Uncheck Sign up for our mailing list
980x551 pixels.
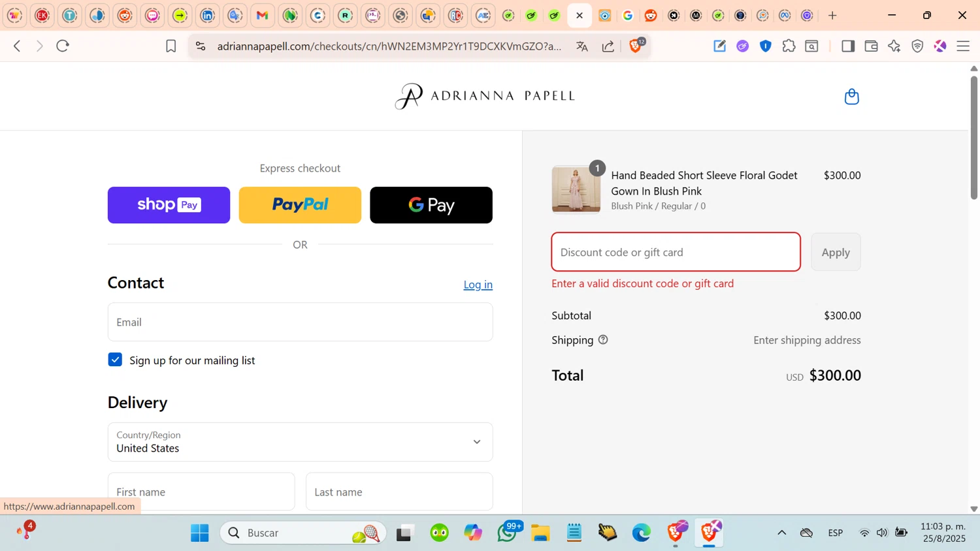pos(115,360)
